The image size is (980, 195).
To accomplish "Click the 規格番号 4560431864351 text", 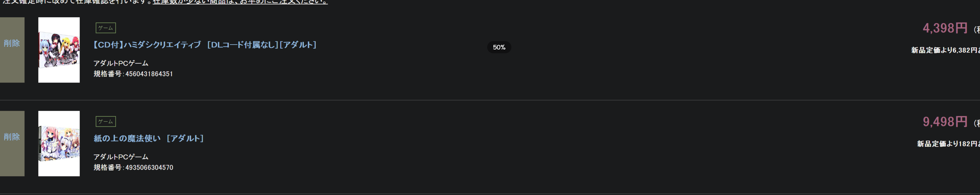I will pos(133,74).
